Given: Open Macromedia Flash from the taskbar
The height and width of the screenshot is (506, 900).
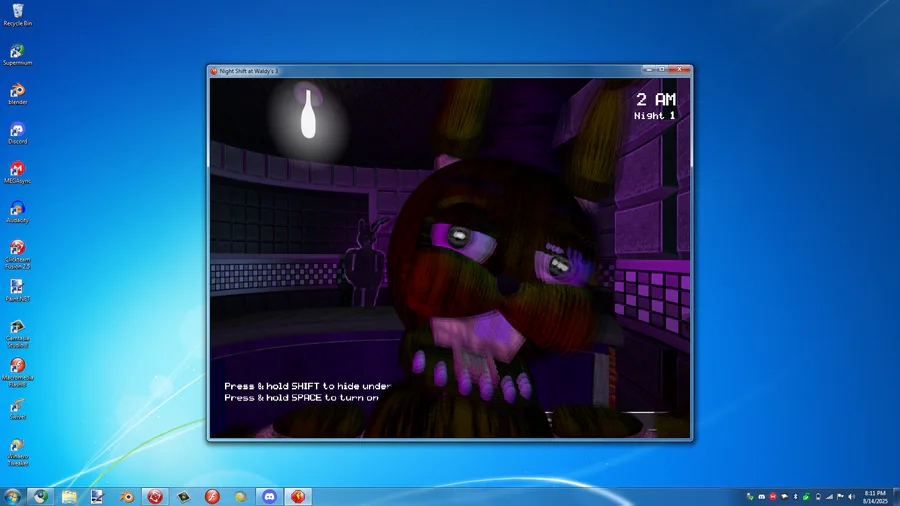Looking at the screenshot, I should tap(212, 496).
